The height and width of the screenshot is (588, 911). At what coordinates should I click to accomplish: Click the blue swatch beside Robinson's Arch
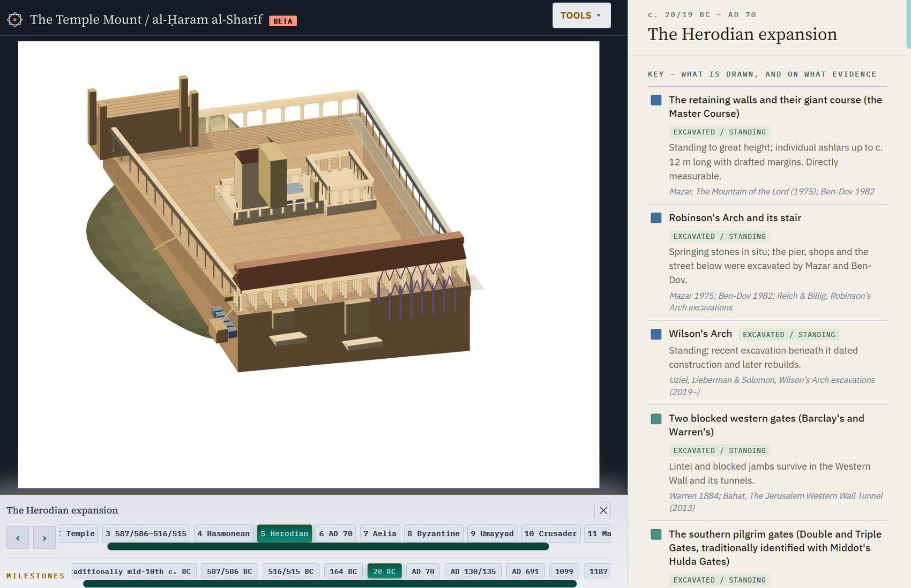click(656, 218)
